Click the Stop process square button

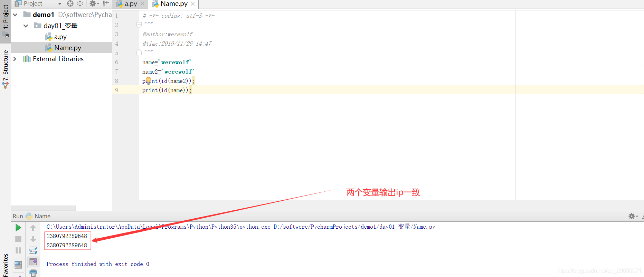click(18, 239)
